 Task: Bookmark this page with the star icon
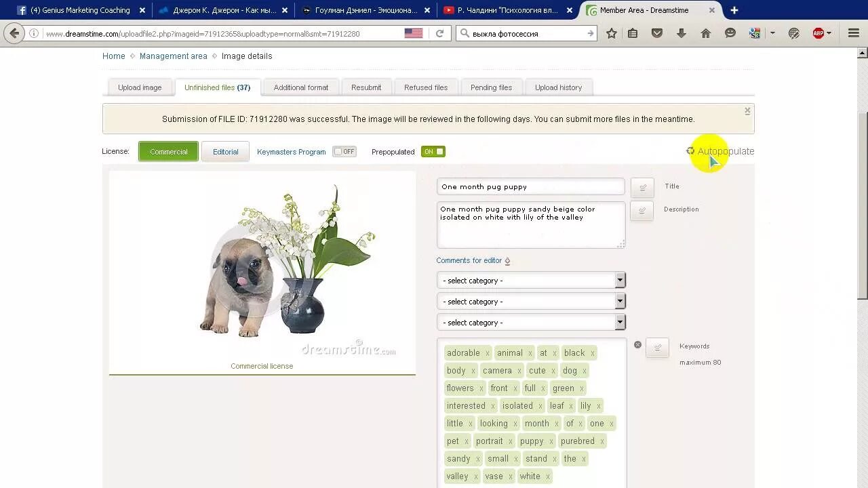[611, 33]
